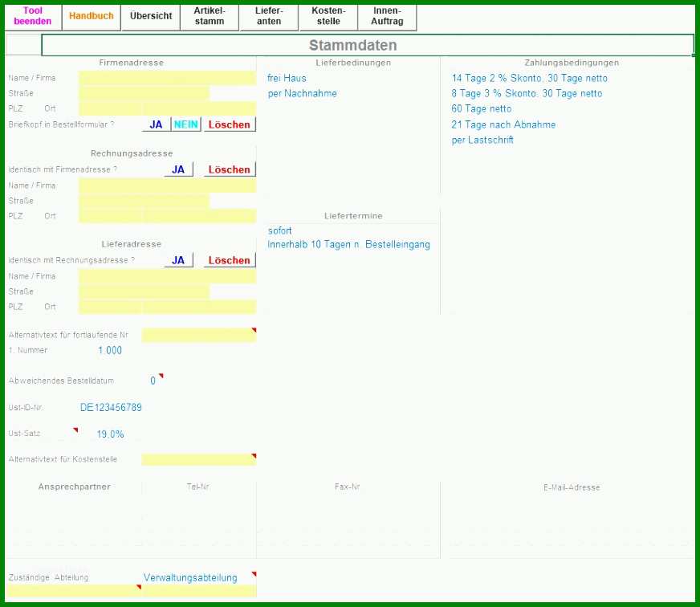Select '21 Tage nach Abnahme' payment term

(503, 124)
